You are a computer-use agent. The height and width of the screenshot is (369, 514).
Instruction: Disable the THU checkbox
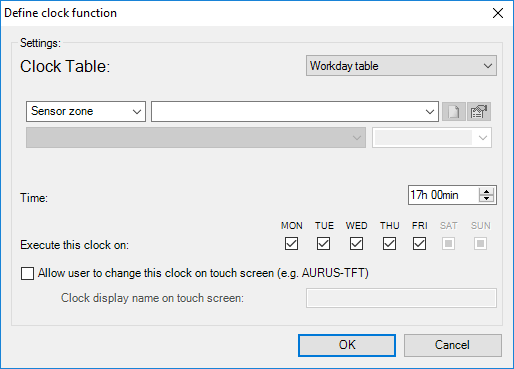[x=389, y=244]
